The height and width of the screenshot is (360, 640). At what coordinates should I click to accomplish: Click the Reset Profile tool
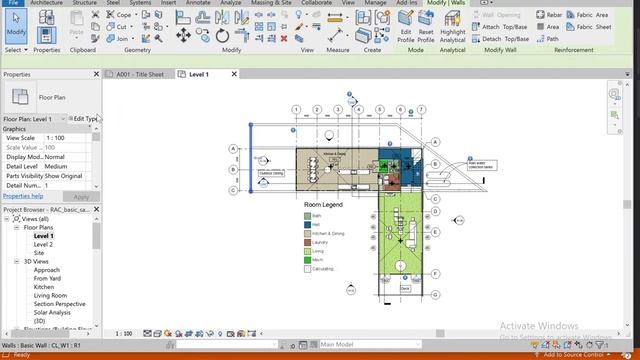(x=426, y=27)
